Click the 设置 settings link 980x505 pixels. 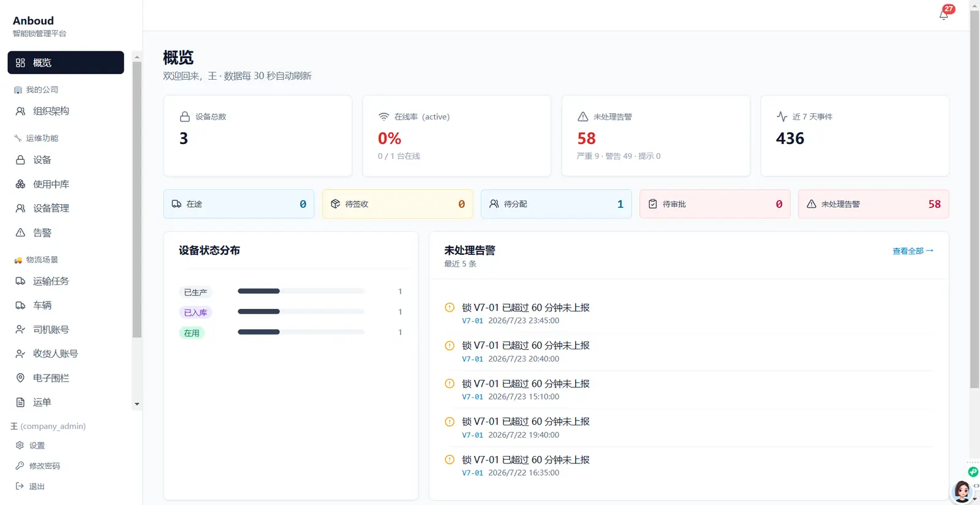(x=37, y=446)
